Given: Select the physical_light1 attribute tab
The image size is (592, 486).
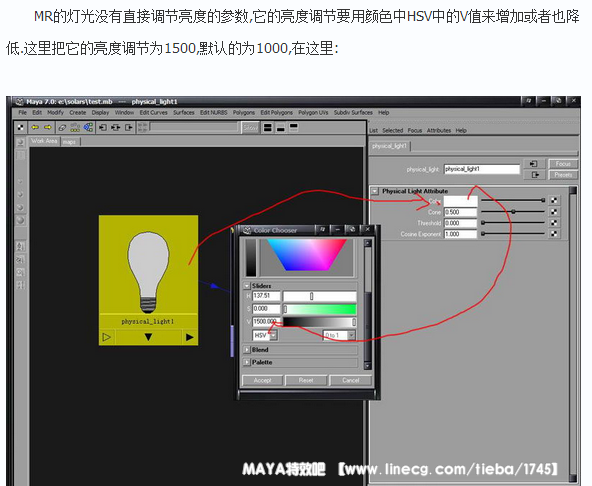Looking at the screenshot, I should click(390, 146).
